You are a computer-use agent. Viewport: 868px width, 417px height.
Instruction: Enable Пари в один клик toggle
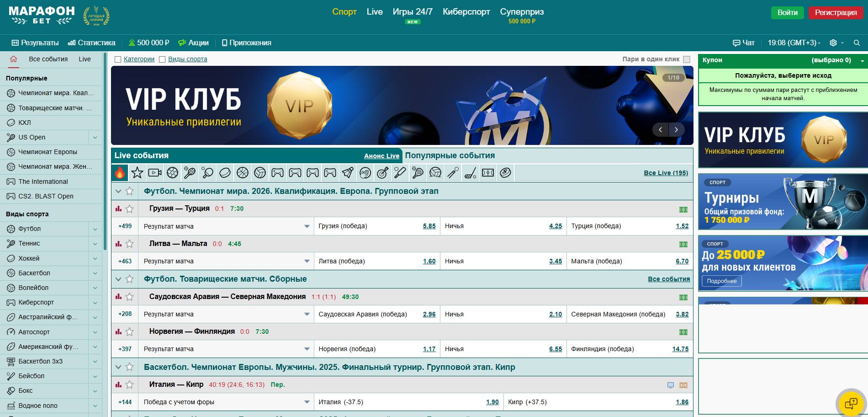click(687, 59)
